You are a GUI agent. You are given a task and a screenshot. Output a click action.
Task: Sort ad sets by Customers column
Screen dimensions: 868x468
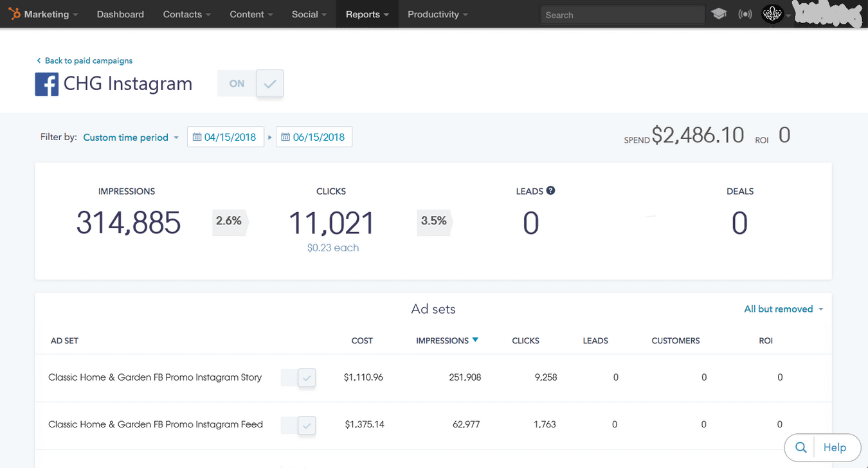pyautogui.click(x=676, y=341)
